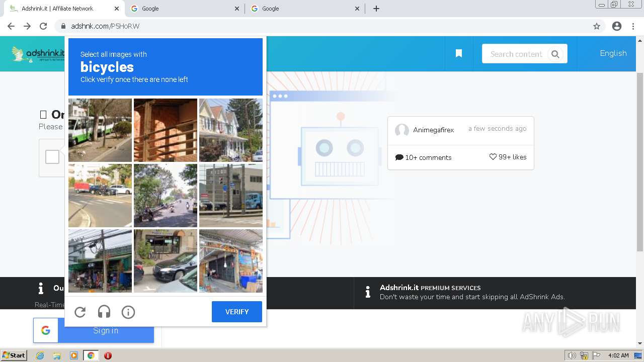The image size is (644, 362).
Task: Select captcha image with Victorian house
Action: tap(231, 130)
